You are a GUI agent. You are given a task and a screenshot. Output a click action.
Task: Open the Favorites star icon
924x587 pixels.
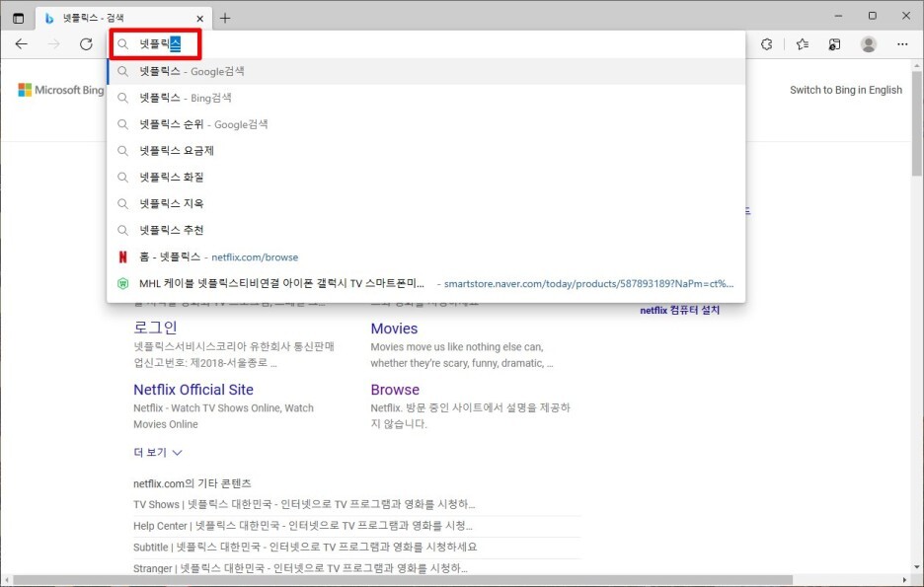(802, 44)
